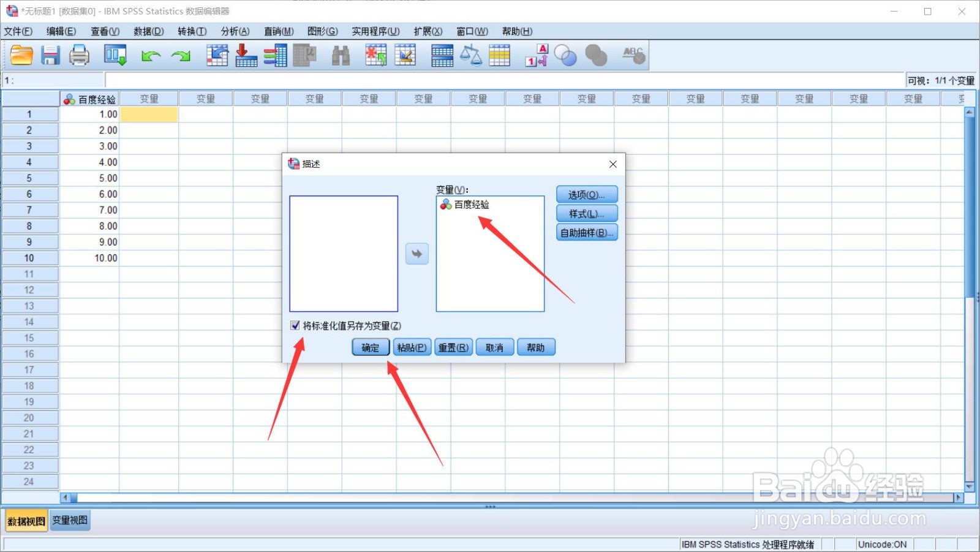Open the 分析(A) menu

pos(235,31)
